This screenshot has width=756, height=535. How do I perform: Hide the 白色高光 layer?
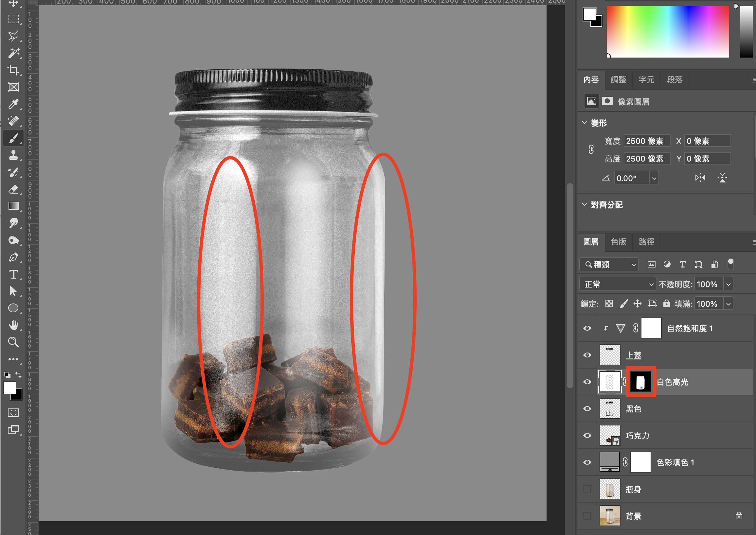587,382
